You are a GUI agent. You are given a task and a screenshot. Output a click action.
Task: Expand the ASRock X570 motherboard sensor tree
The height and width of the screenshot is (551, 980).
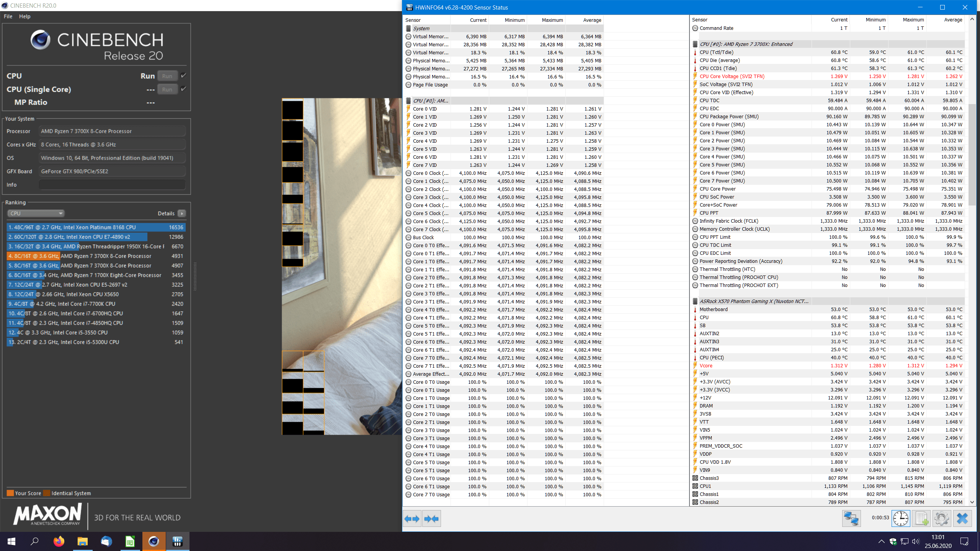tap(695, 301)
